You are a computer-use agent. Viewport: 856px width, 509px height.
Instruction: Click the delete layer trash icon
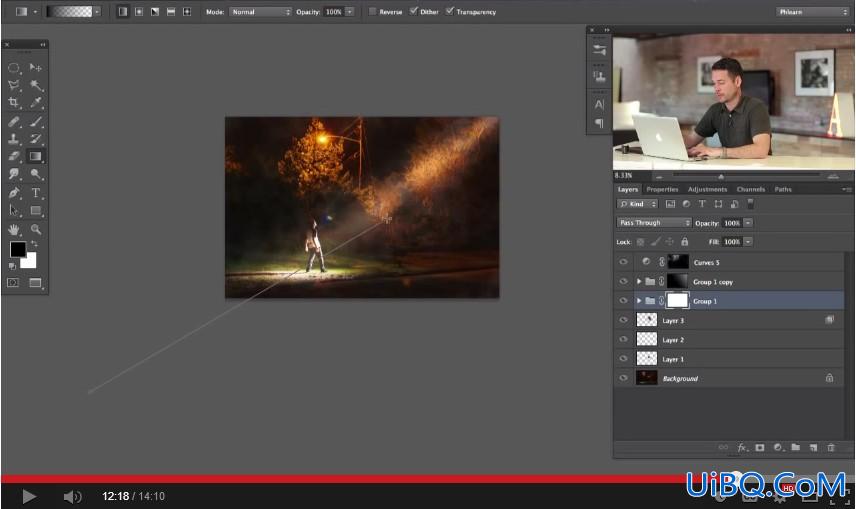pyautogui.click(x=831, y=447)
